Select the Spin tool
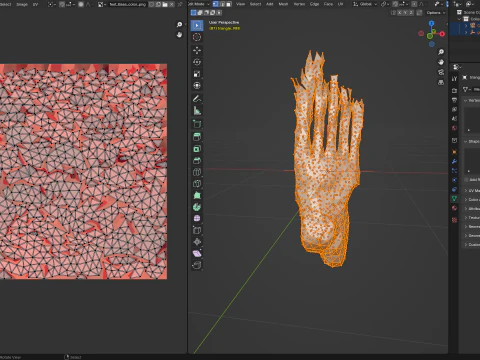 click(x=197, y=207)
